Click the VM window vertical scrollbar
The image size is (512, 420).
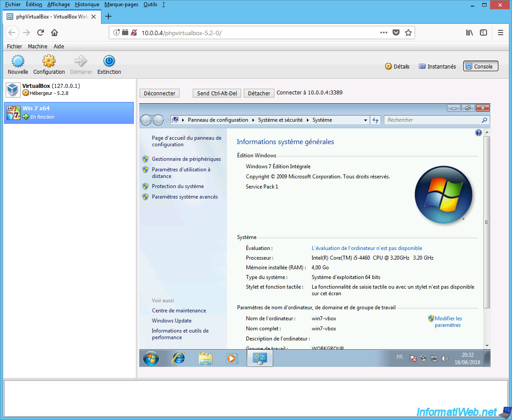(x=487, y=222)
